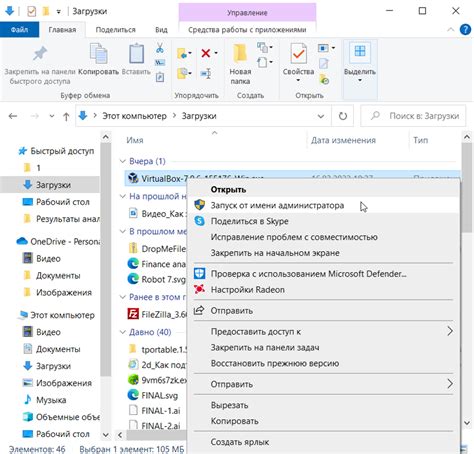Click Этот компьютер in the address breadcrumb

point(134,116)
